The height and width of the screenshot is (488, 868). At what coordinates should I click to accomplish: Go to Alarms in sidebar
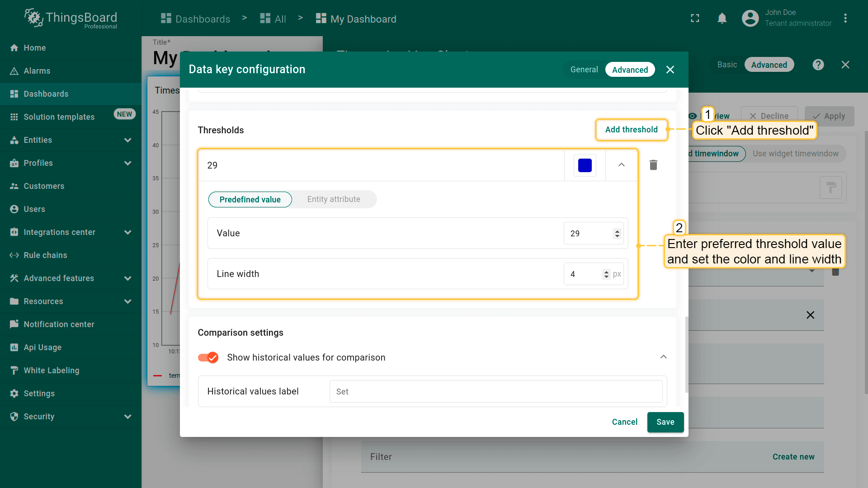pyautogui.click(x=37, y=71)
